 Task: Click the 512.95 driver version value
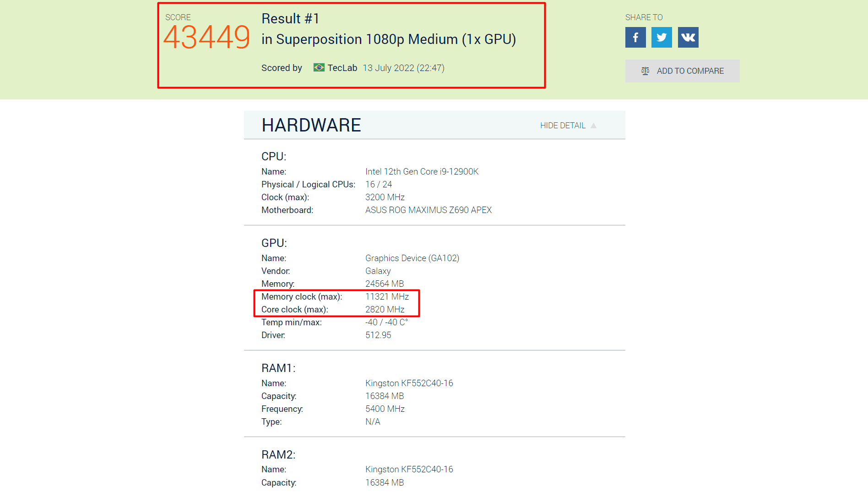[x=378, y=335]
